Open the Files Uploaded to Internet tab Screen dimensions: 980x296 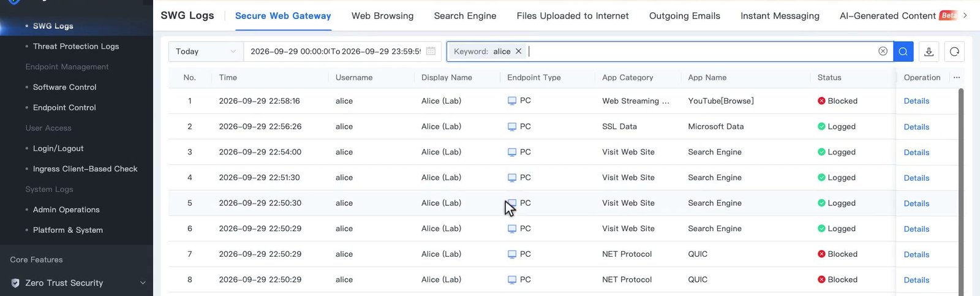(573, 16)
